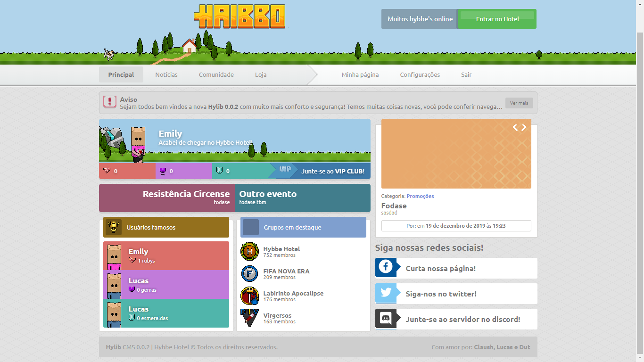Screen dimensions: 644x362
Task: Click the ruby currency icon in Emily's banner
Action: point(107,171)
